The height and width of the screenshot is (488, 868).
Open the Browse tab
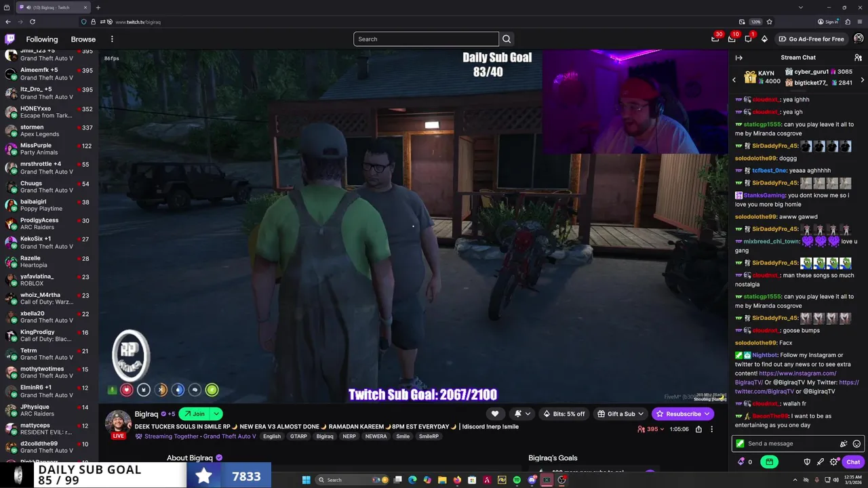click(83, 39)
